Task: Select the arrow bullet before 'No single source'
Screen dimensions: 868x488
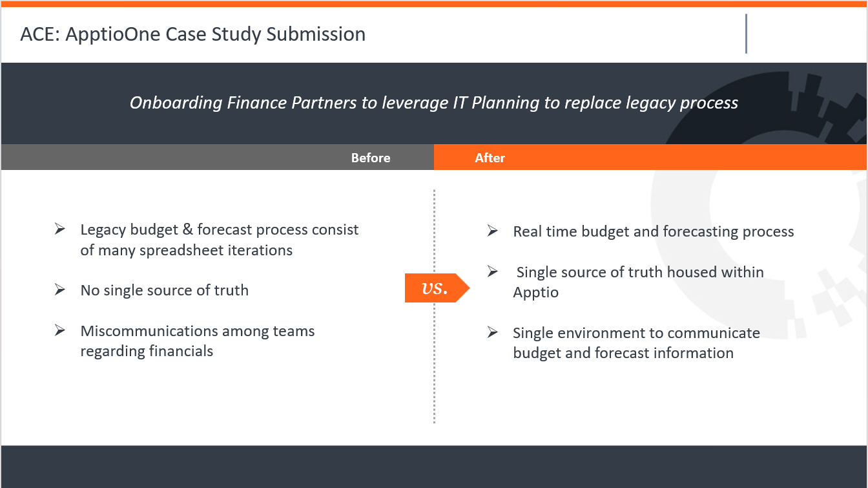Action: point(60,290)
